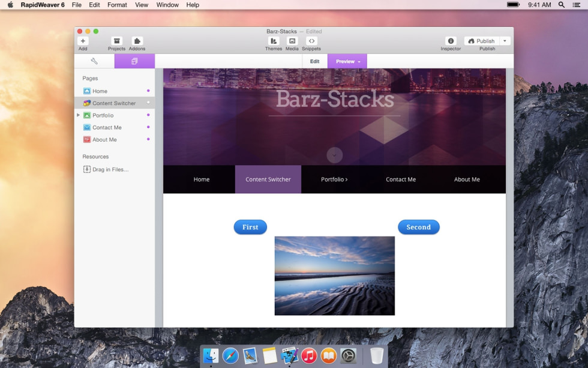The image size is (588, 368).
Task: Open Finder from the Dock
Action: coord(211,355)
